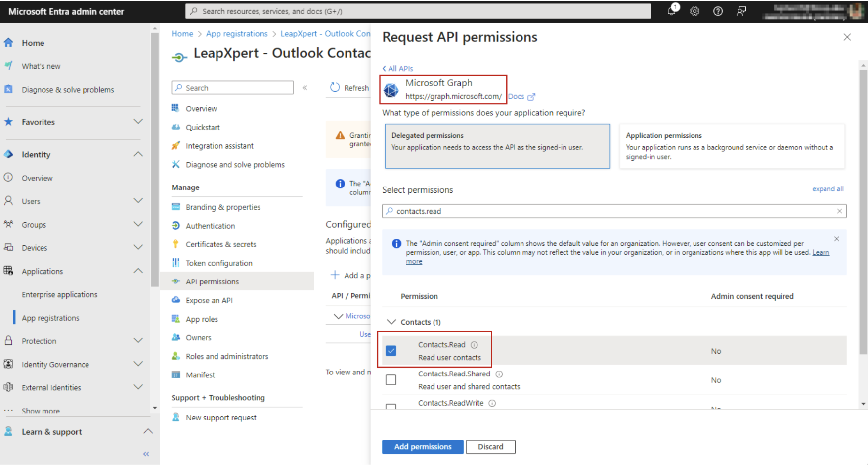
Task: Open the Microsoft Graph Docs link
Action: coord(521,96)
